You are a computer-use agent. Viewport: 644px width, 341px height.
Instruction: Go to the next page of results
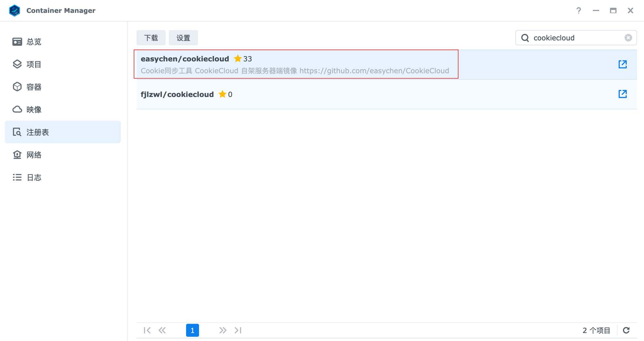(223, 330)
